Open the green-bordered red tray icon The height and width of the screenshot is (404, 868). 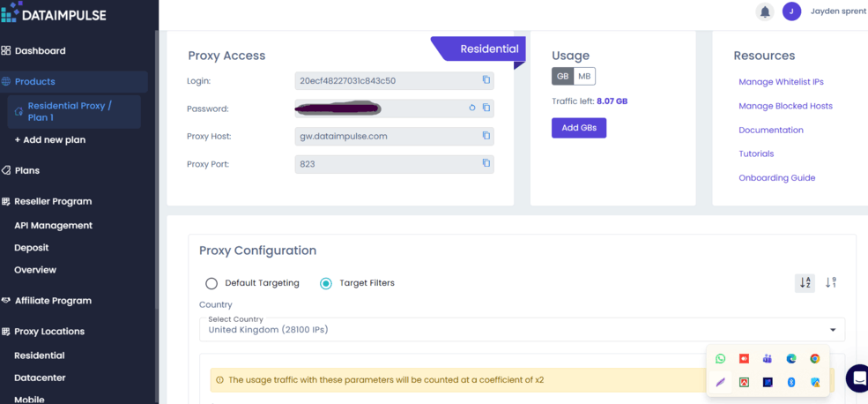pyautogui.click(x=744, y=382)
